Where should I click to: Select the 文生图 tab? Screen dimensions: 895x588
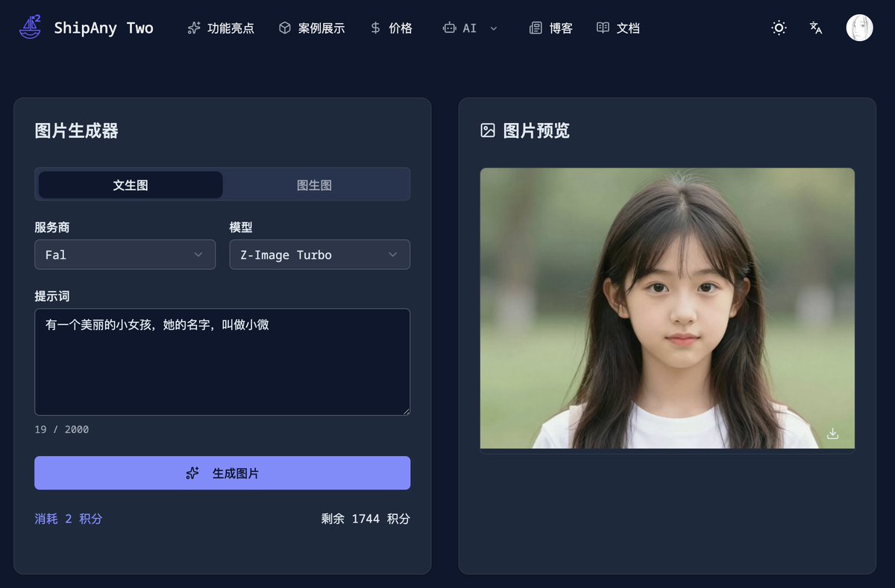click(x=131, y=185)
